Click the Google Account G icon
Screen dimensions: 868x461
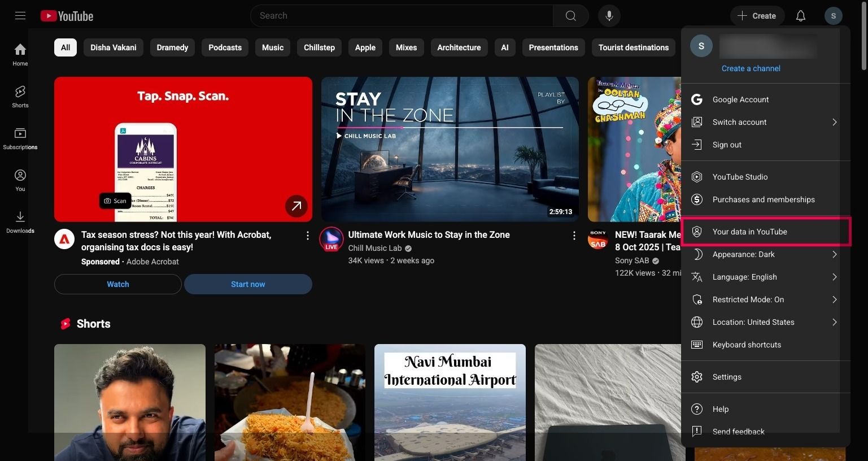coord(697,99)
